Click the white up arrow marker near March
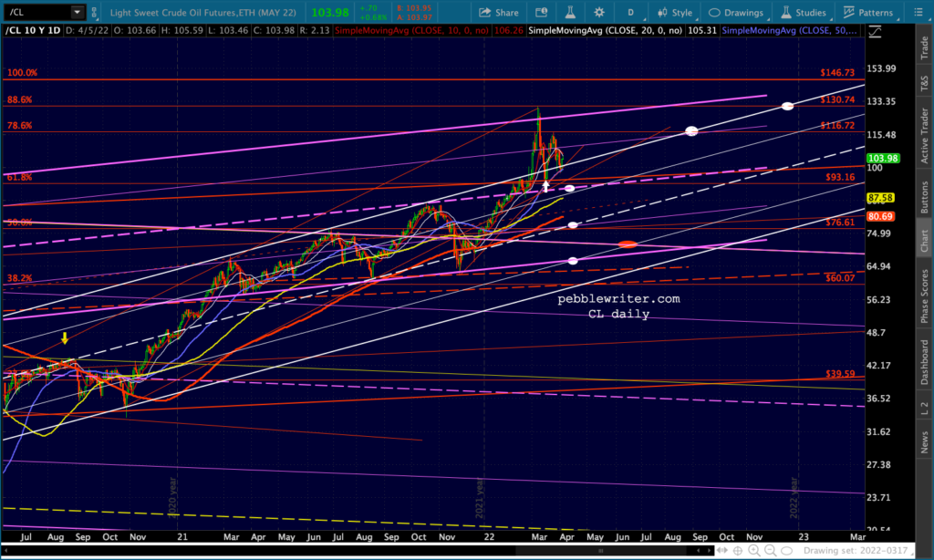Viewport: 934px width, 560px height. pyautogui.click(x=545, y=186)
